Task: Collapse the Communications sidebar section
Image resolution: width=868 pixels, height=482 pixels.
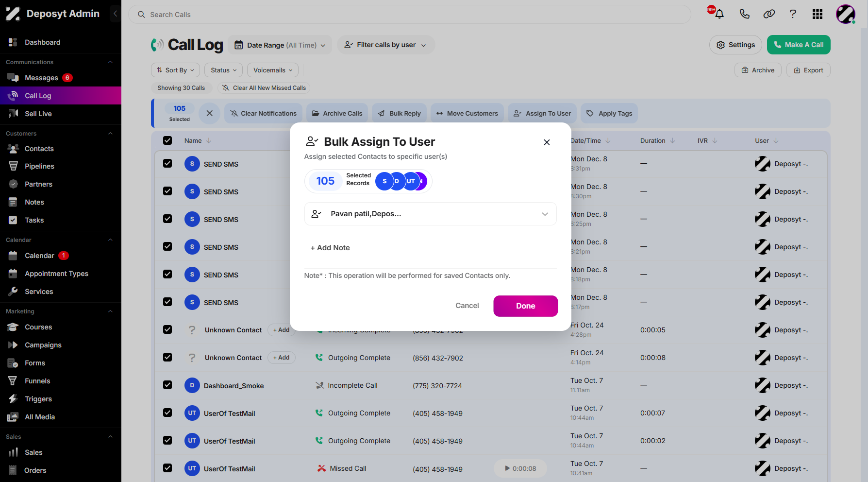Action: tap(110, 62)
